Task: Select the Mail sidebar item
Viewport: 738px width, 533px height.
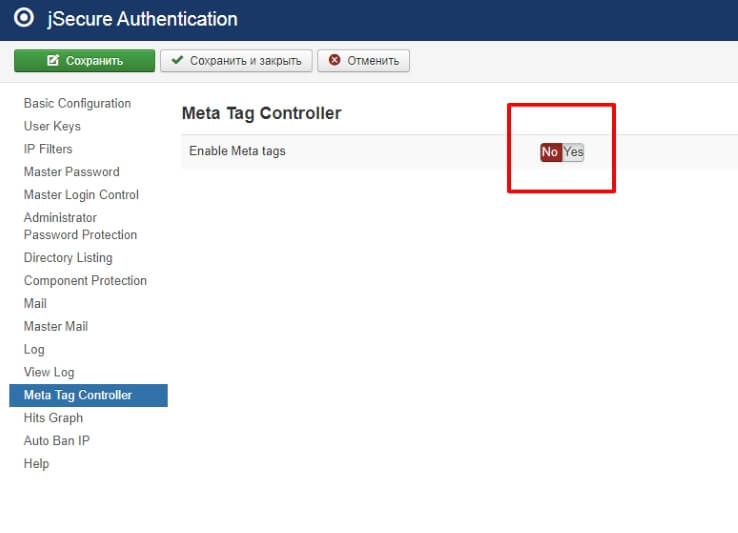Action: click(x=35, y=303)
